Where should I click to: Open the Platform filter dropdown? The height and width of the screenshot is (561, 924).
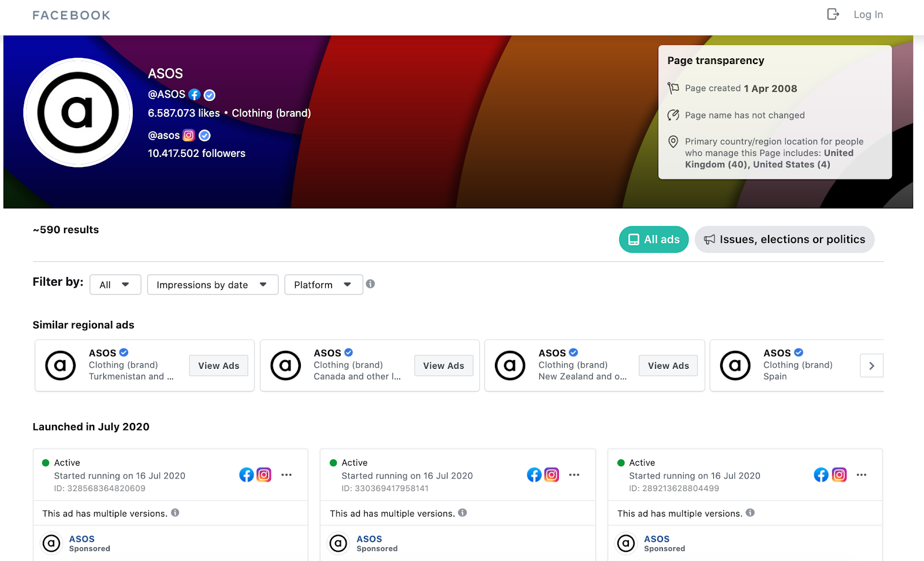coord(323,285)
